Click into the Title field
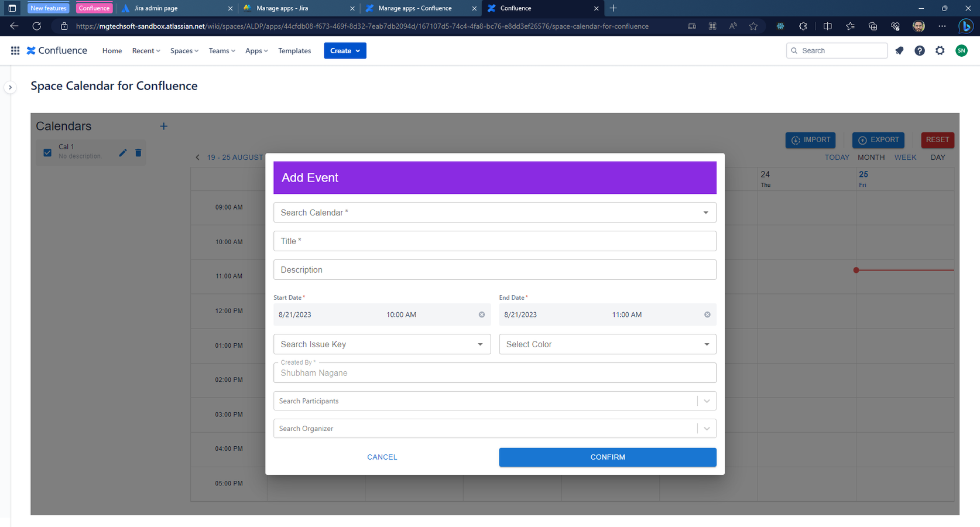 click(x=495, y=241)
